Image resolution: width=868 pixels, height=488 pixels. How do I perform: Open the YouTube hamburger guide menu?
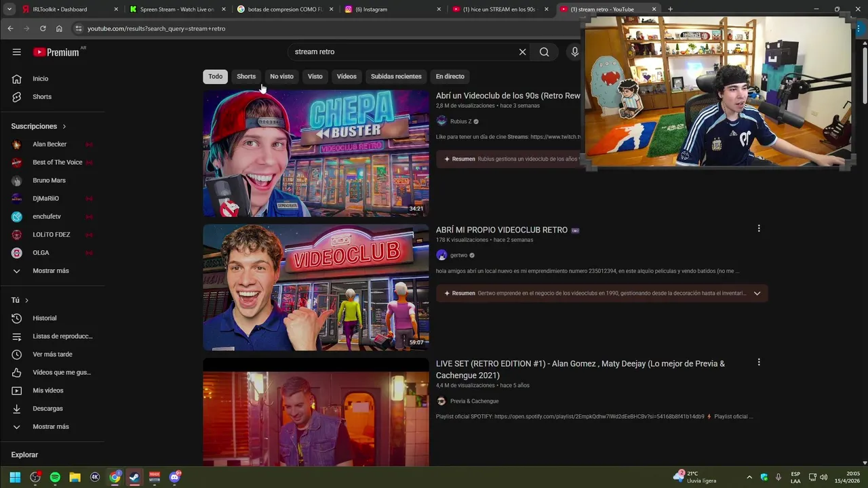(16, 52)
